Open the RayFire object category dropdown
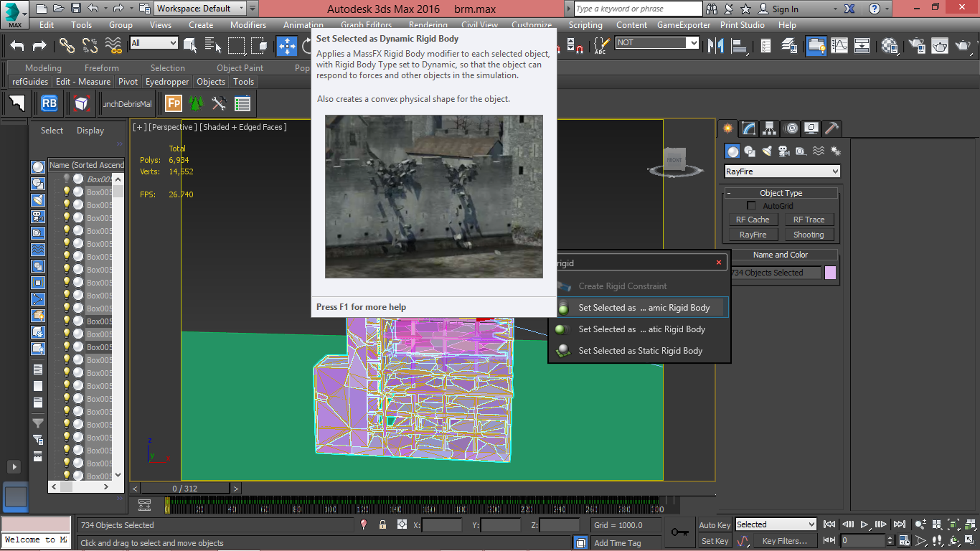980x551 pixels. (x=782, y=171)
